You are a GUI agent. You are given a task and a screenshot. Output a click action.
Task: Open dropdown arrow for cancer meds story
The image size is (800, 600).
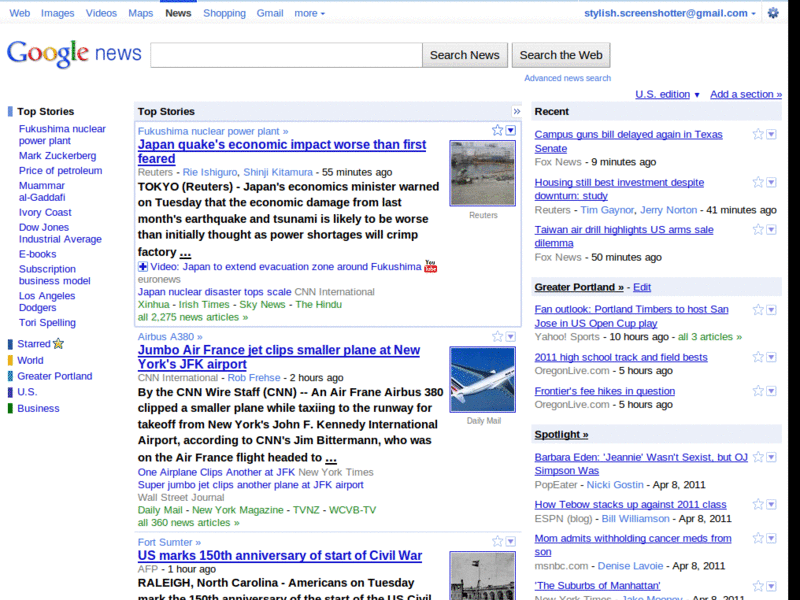771,539
